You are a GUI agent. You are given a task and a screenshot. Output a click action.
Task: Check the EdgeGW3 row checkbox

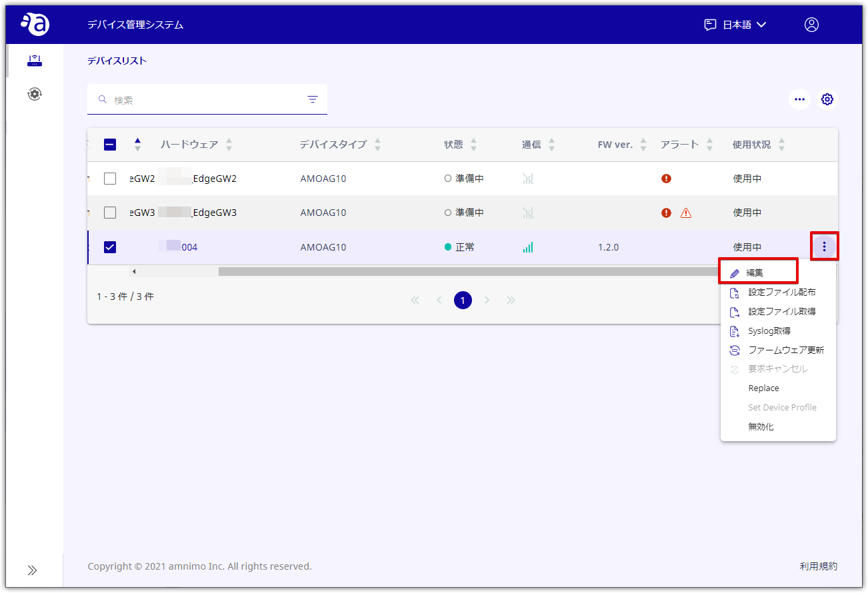pyautogui.click(x=110, y=213)
